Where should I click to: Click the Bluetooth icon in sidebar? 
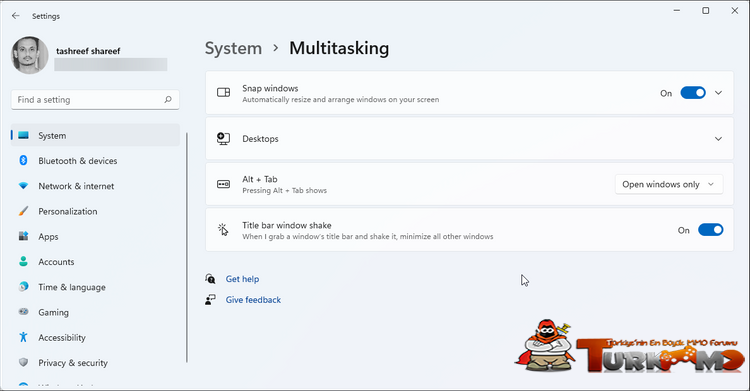pyautogui.click(x=23, y=160)
